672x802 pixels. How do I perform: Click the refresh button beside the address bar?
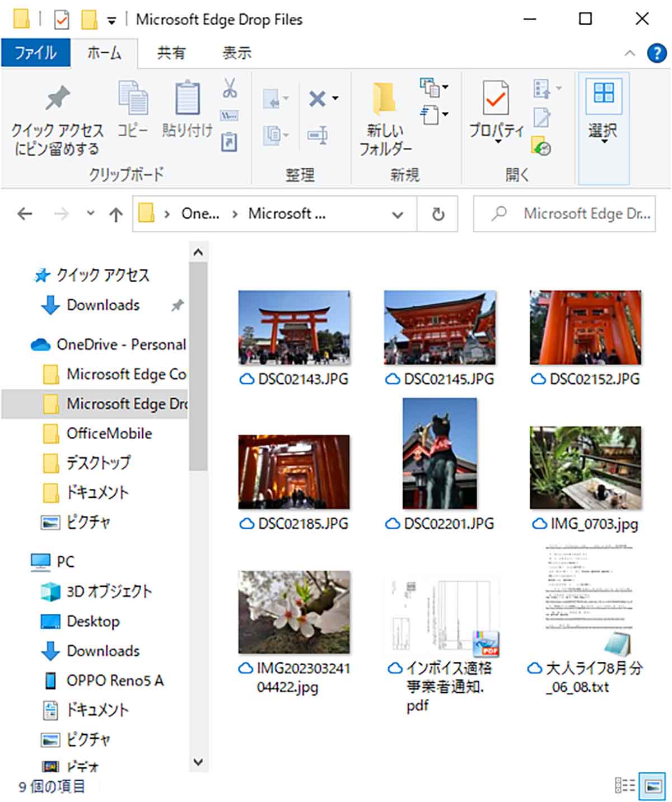tap(438, 214)
